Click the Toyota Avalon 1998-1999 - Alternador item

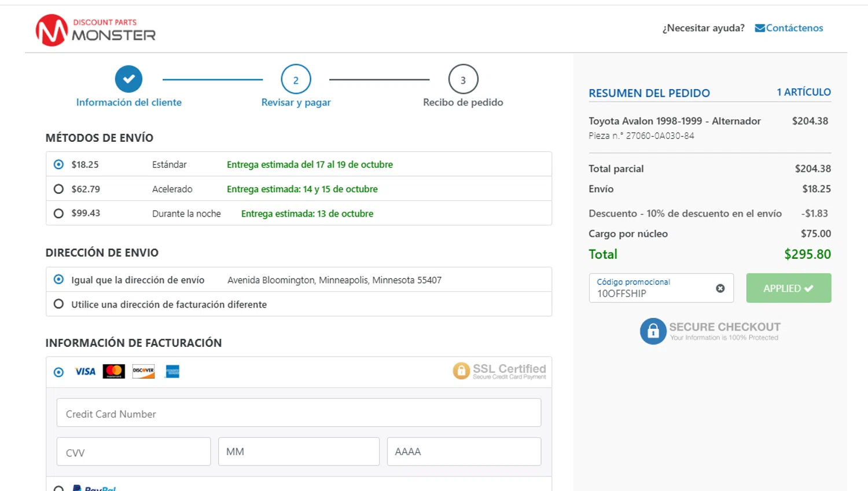coord(675,121)
